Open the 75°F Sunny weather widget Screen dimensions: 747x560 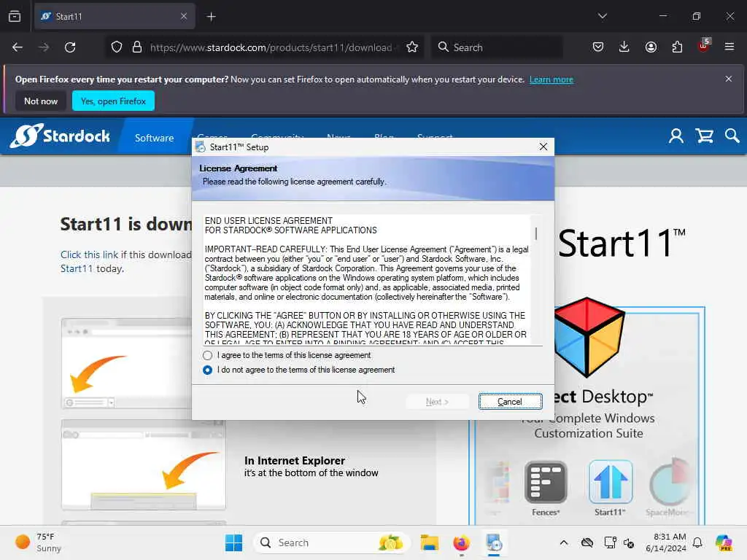38,542
